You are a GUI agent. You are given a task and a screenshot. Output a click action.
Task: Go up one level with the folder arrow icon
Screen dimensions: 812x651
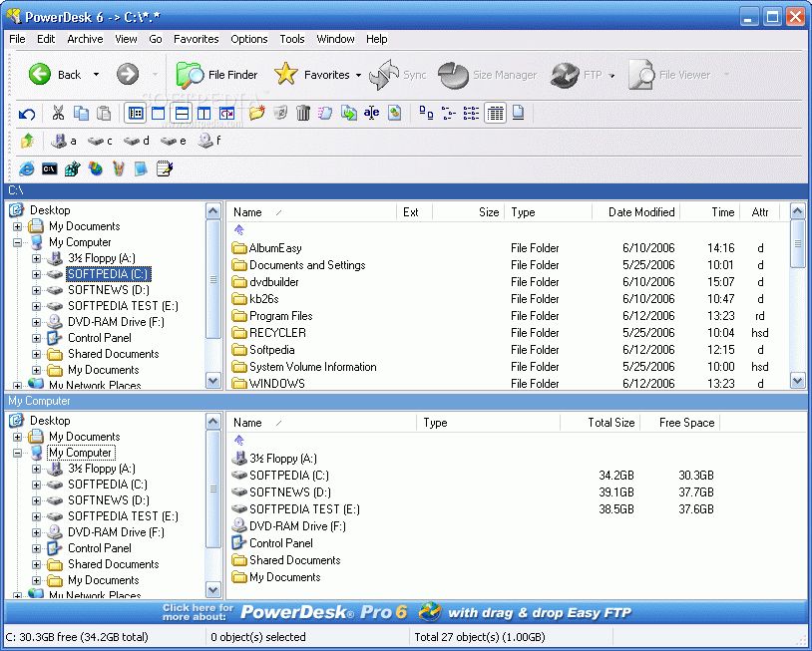coord(28,141)
